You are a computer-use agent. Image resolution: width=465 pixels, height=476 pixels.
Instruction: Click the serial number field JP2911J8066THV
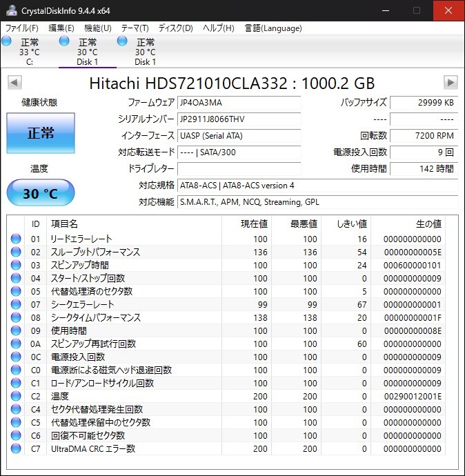239,119
